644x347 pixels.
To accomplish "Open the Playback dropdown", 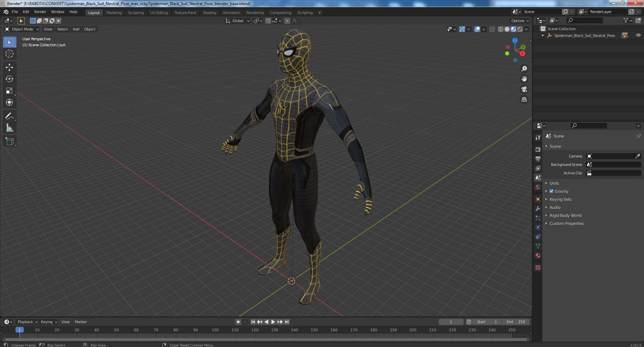I will point(27,322).
